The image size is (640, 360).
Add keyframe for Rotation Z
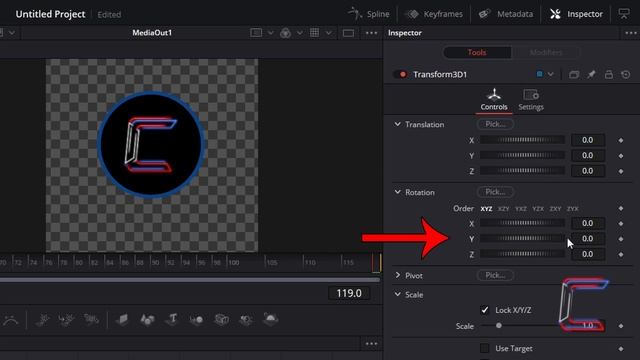tap(621, 255)
